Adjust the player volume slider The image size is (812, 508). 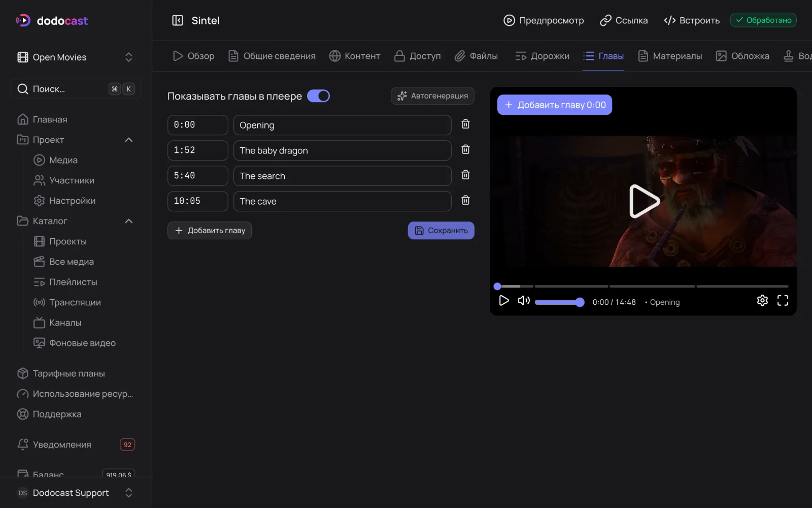pyautogui.click(x=559, y=302)
